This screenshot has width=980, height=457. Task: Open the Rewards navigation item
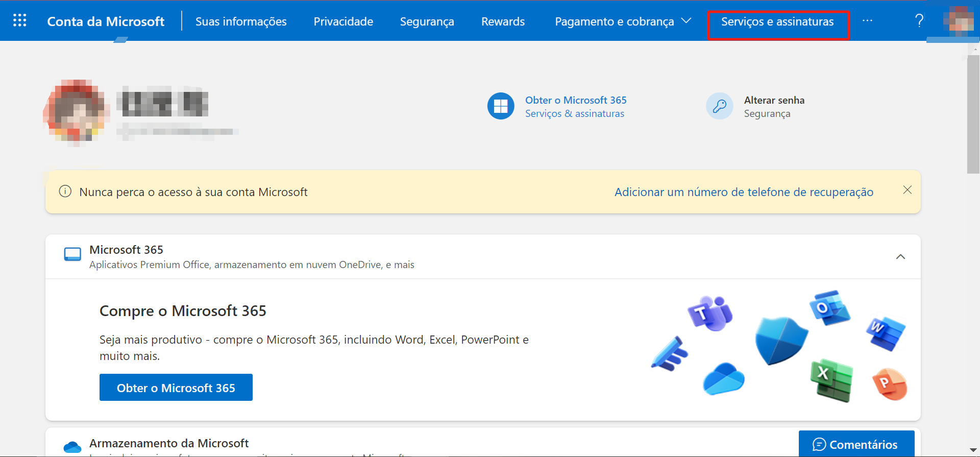click(x=503, y=21)
